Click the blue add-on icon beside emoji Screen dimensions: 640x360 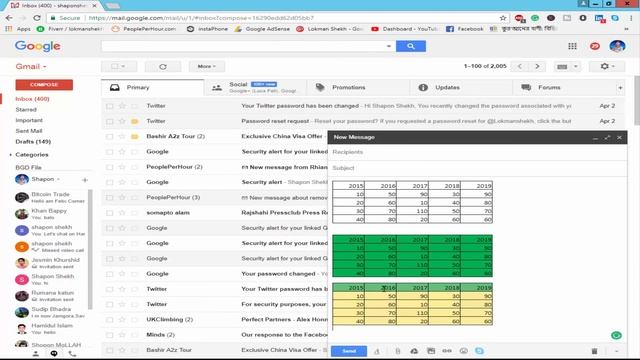tap(479, 351)
